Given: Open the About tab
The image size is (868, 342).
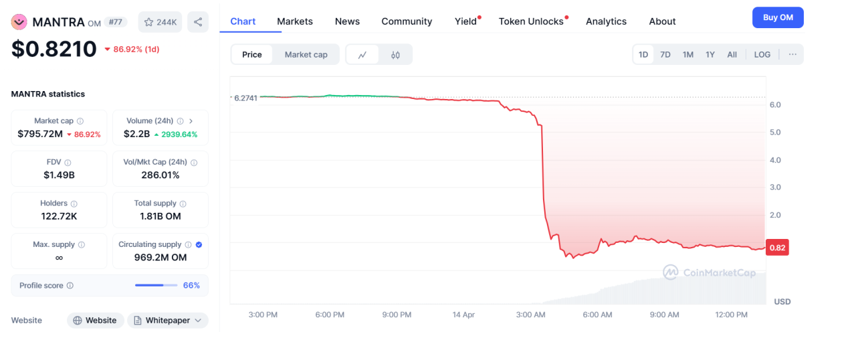Looking at the screenshot, I should click(x=662, y=21).
